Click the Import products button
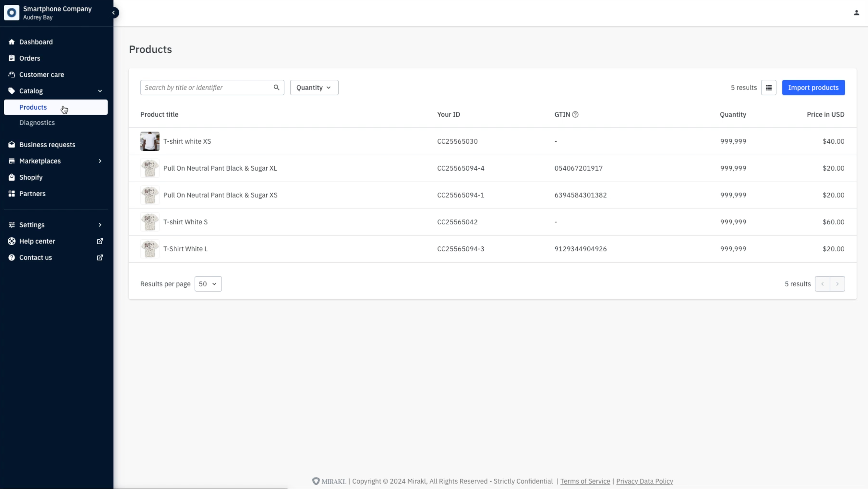Screen dimensions: 868x489 (x=813, y=87)
